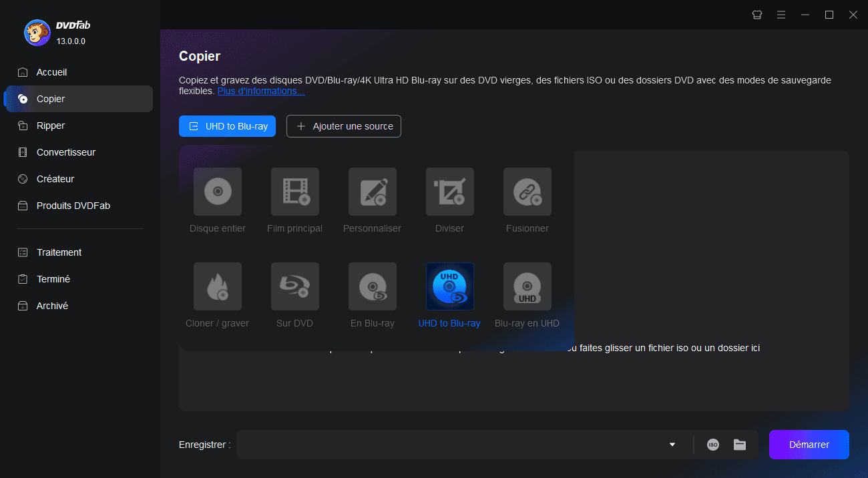Open the Plus d'informations link
868x478 pixels.
(x=261, y=91)
